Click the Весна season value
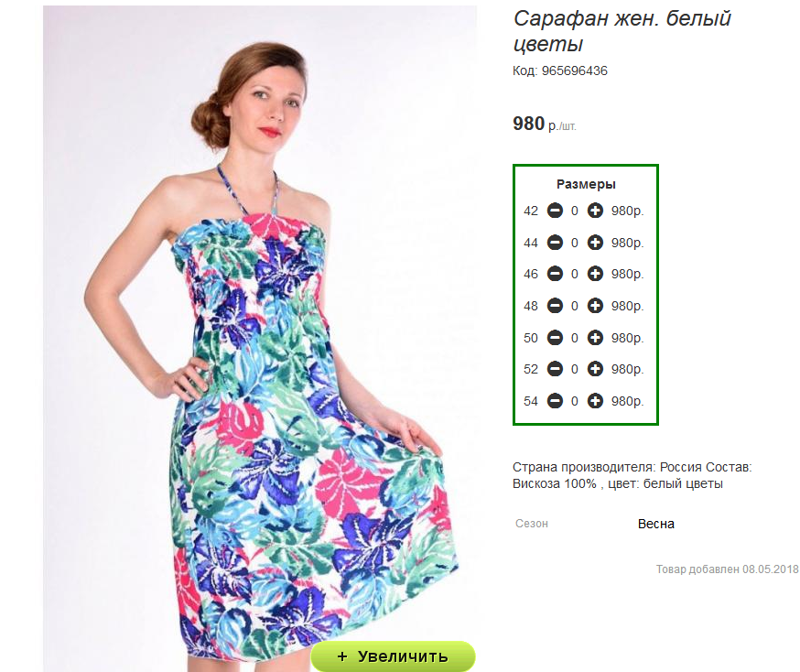The width and height of the screenshot is (800, 672). [655, 524]
